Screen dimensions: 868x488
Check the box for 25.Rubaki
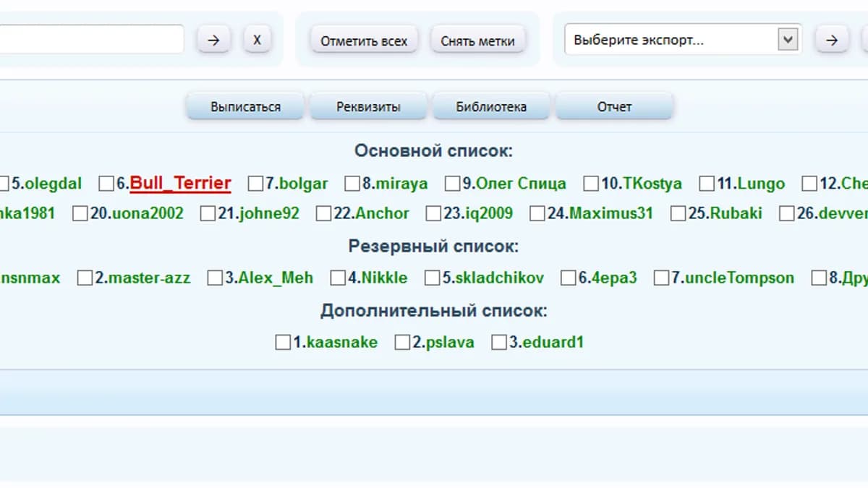[678, 214]
